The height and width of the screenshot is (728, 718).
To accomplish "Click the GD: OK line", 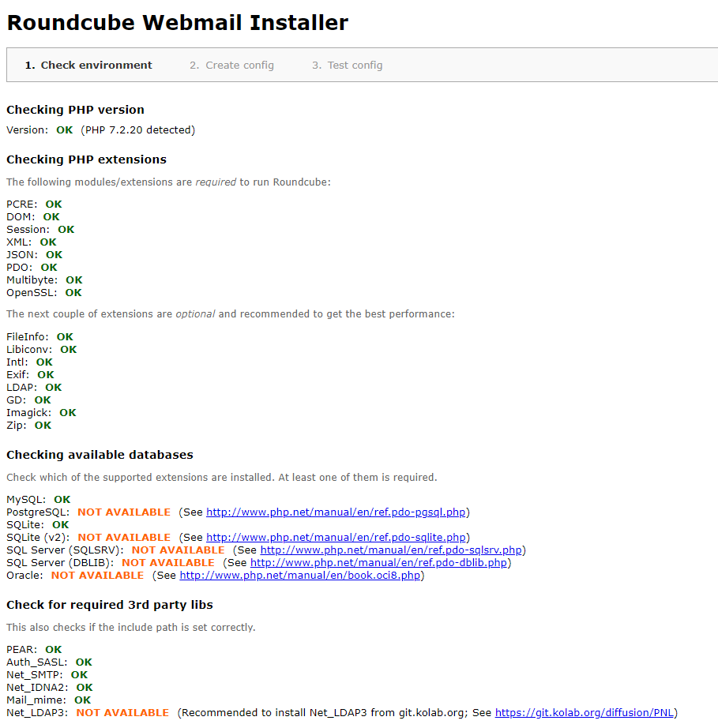I will click(28, 400).
